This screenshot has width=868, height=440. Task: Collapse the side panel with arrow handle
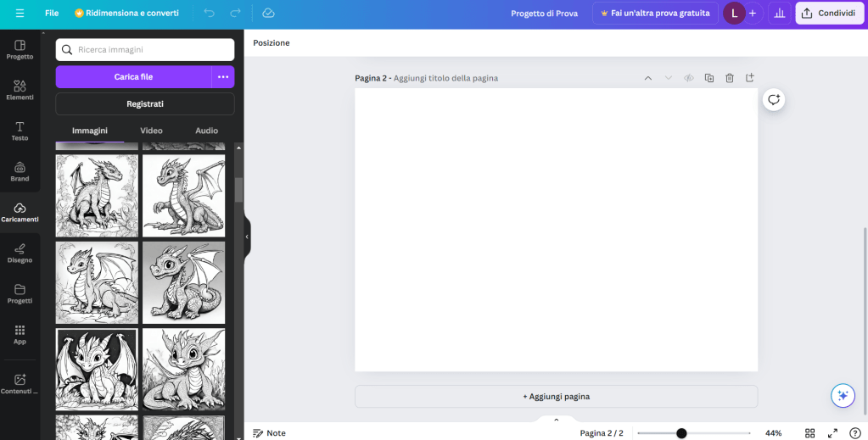point(247,237)
